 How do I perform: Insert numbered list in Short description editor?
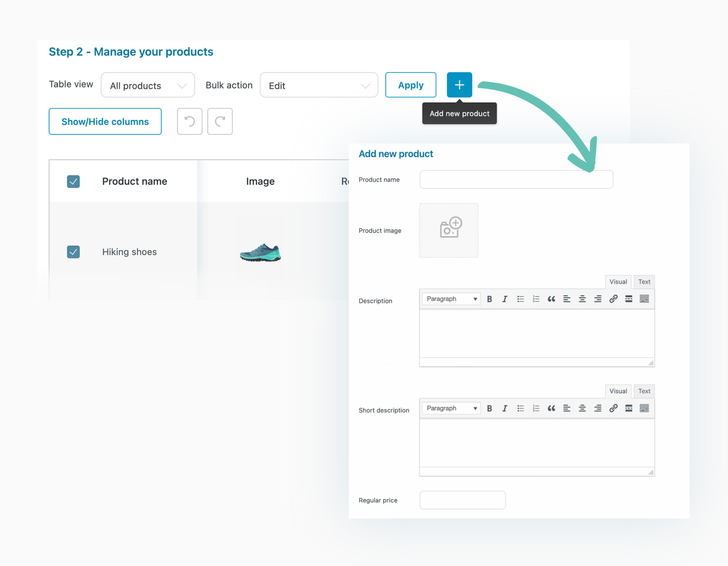[x=536, y=408]
